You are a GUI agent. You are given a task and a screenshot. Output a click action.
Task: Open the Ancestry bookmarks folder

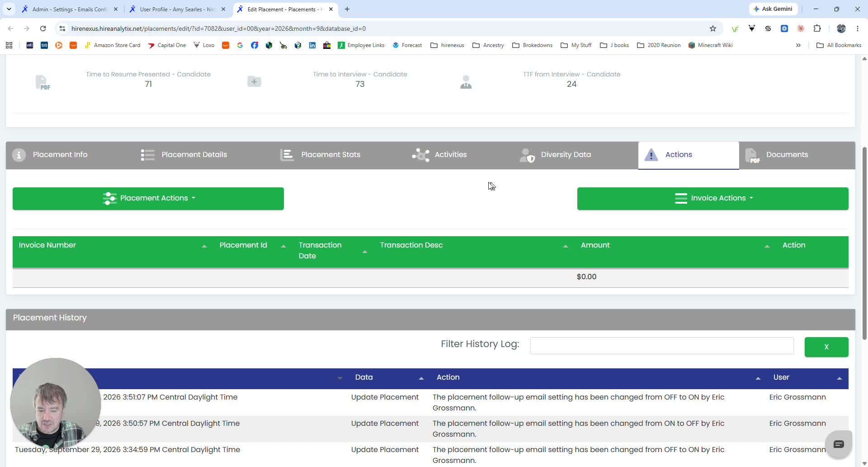(488, 45)
